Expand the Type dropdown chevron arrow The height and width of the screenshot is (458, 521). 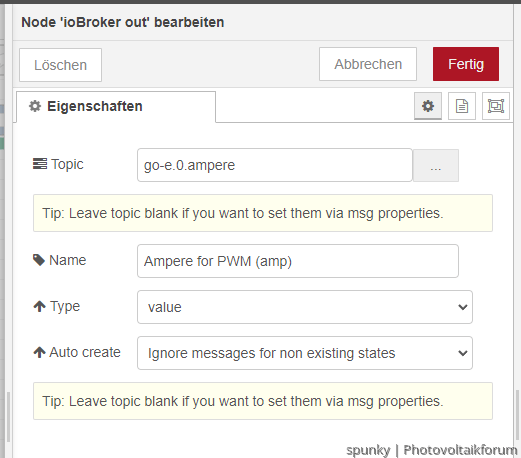coord(463,307)
